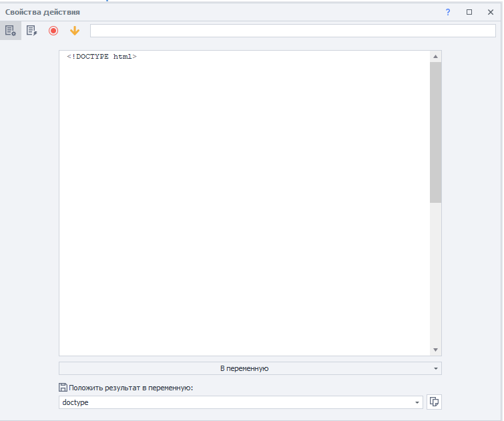Screen dimensions: 504x421
Task: Click the vertical scrollbar thumb
Action: (435, 132)
